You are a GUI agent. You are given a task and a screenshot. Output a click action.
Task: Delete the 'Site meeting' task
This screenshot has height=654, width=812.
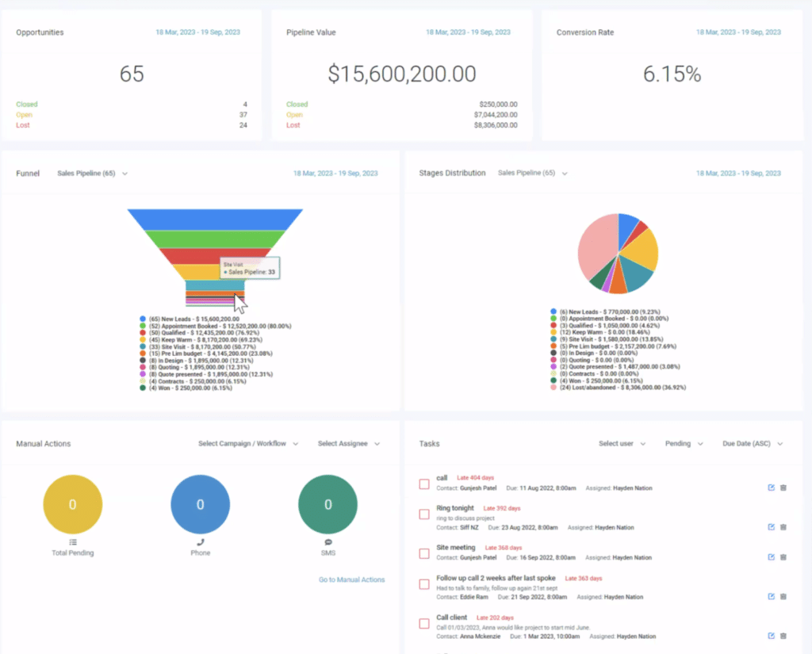(783, 557)
